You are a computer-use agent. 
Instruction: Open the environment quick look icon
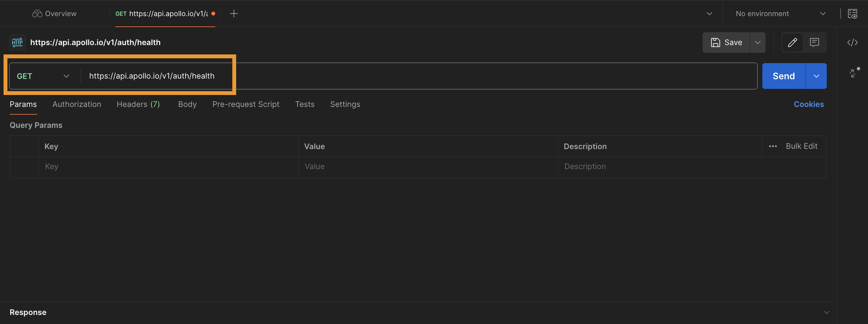(x=853, y=14)
